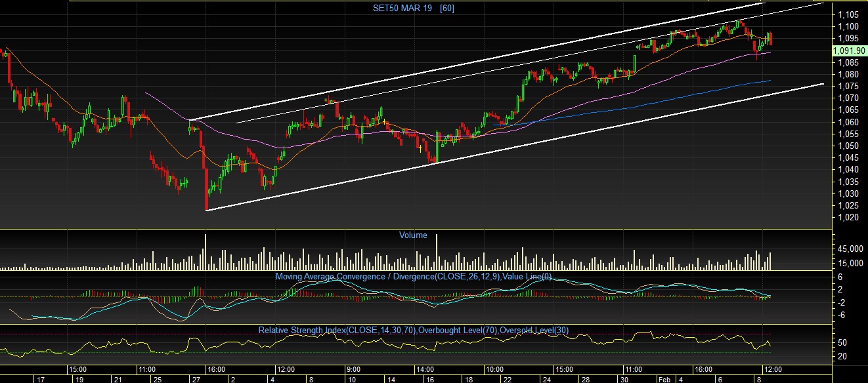The width and height of the screenshot is (868, 383).
Task: Select the Relative Strength Index indicator title
Action: (414, 330)
